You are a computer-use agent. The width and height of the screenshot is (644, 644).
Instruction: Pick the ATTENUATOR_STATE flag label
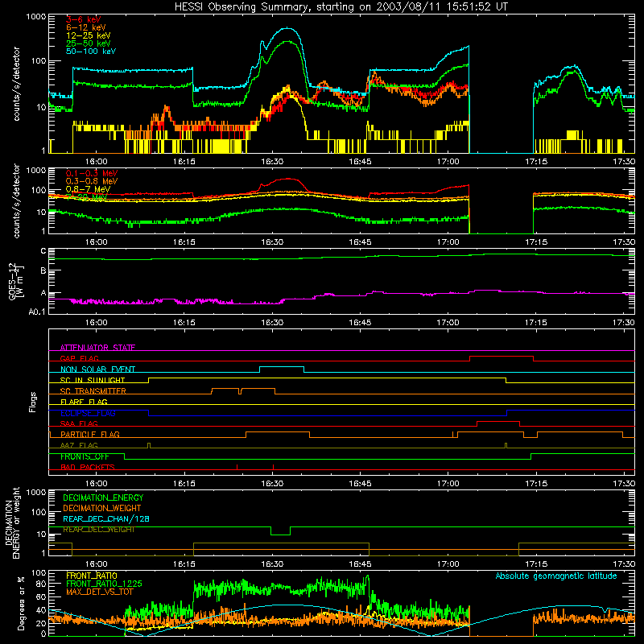[x=97, y=348]
